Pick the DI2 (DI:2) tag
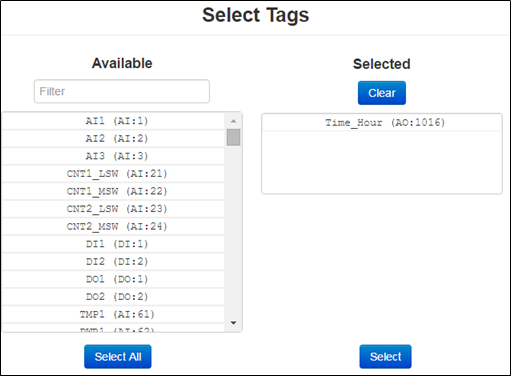Screen dimensions: 511x376 [113, 262]
